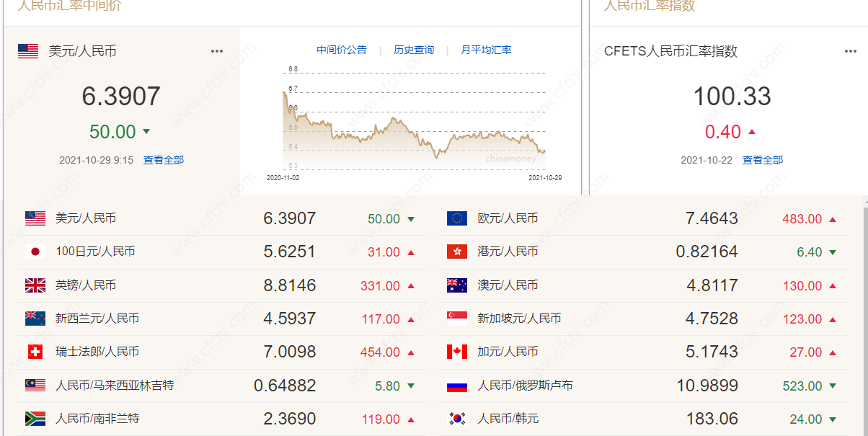Click the US flag icon beside 美元/人民币 header
The height and width of the screenshot is (436, 868).
coord(28,51)
